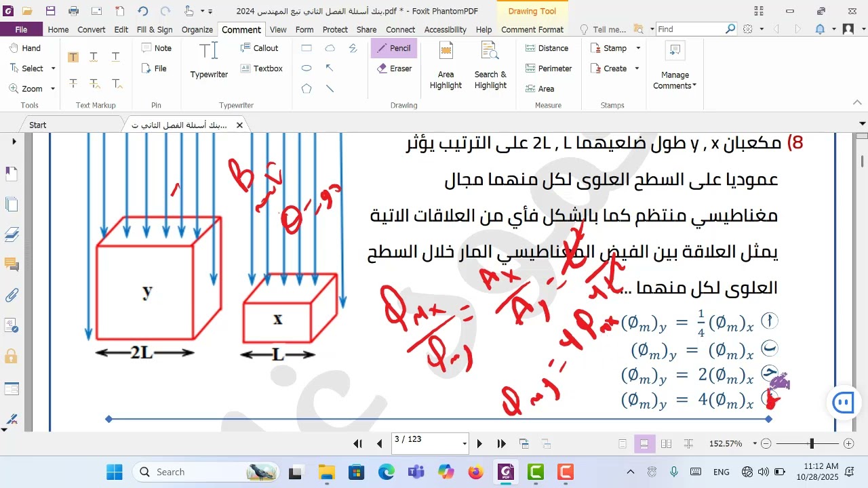
Task: Click the Find search field
Action: coord(691,29)
